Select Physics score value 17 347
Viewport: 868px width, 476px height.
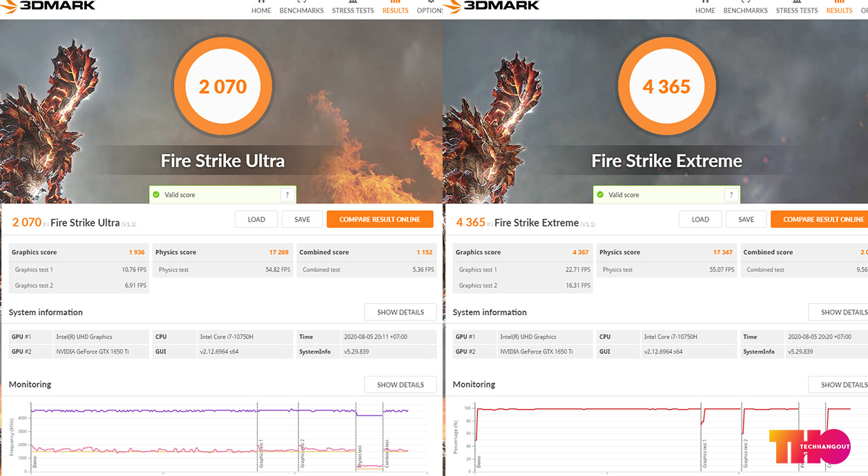tap(723, 252)
